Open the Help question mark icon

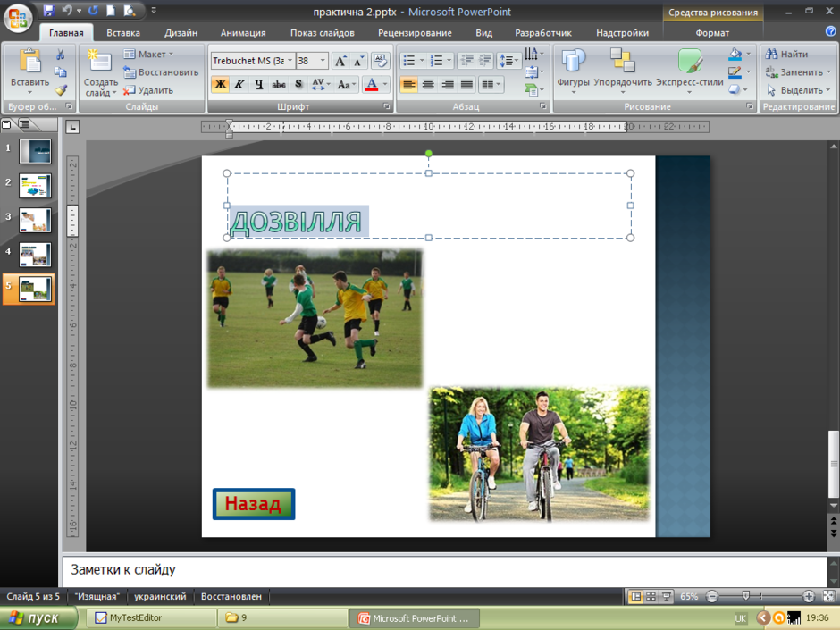831,31
